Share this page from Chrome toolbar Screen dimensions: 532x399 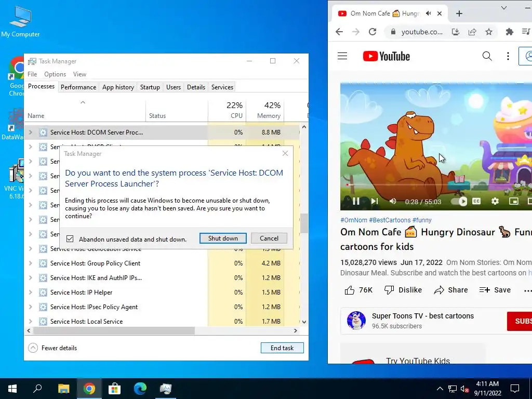472,32
